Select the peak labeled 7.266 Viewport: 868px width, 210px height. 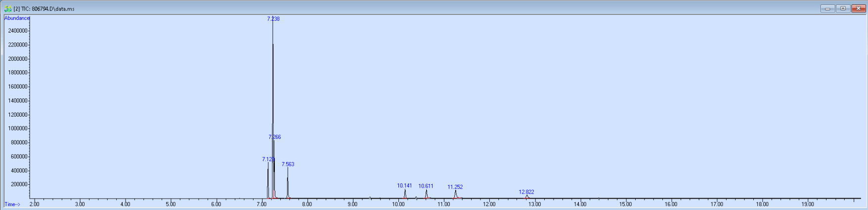tap(275, 137)
